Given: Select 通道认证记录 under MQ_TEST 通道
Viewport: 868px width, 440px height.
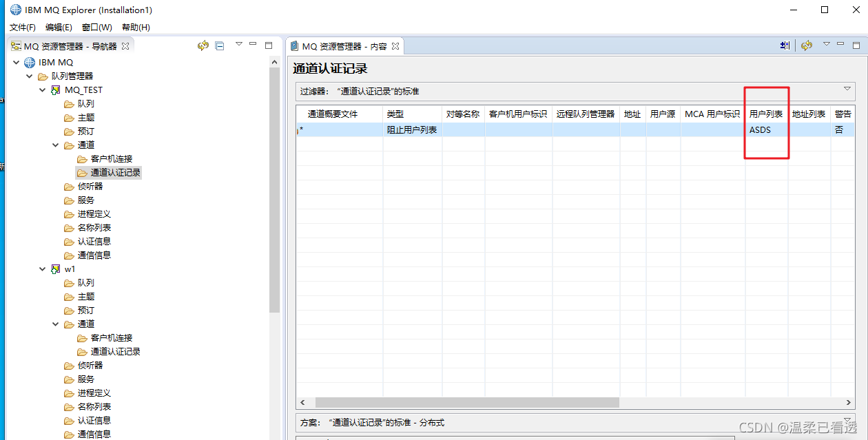Looking at the screenshot, I should point(116,173).
